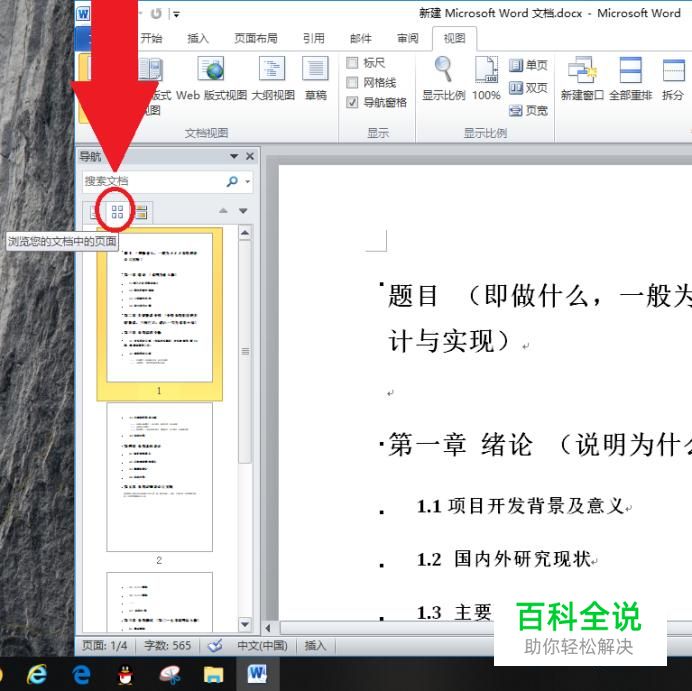Open navigation pane options dropdown arrow
Viewport: 692px width, 691px height.
pyautogui.click(x=234, y=156)
